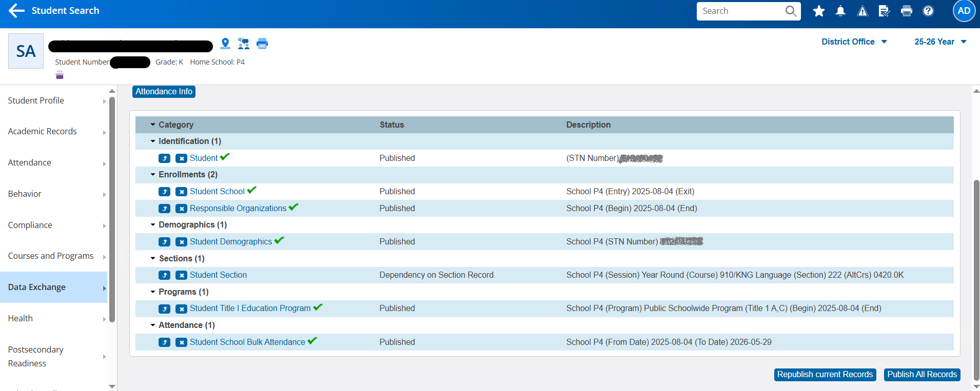Collapse the Identification (1) category

153,141
